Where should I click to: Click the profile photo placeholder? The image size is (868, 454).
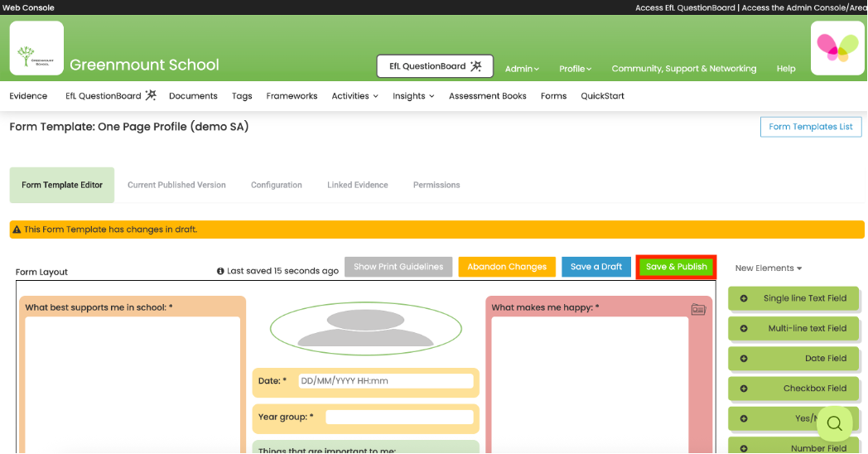click(366, 329)
